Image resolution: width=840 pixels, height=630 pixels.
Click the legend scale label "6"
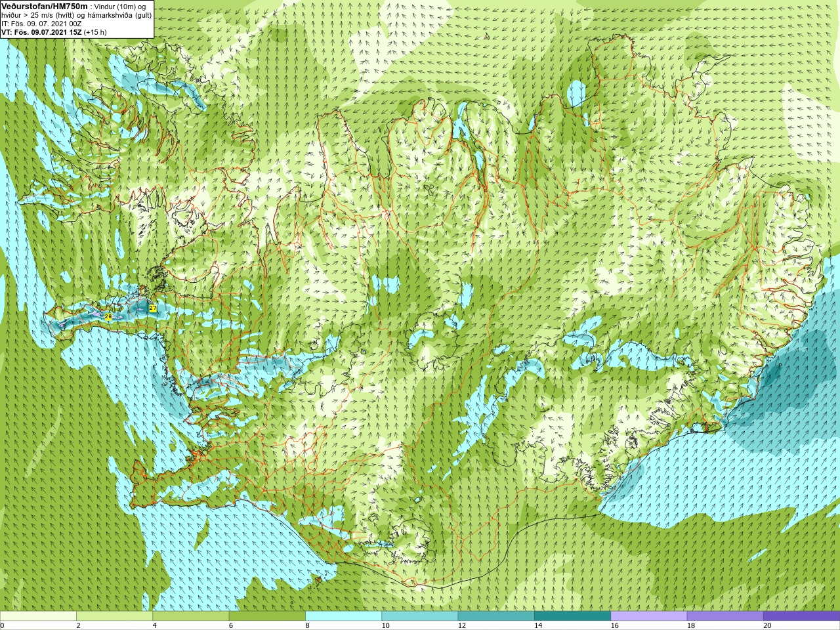[x=230, y=625]
